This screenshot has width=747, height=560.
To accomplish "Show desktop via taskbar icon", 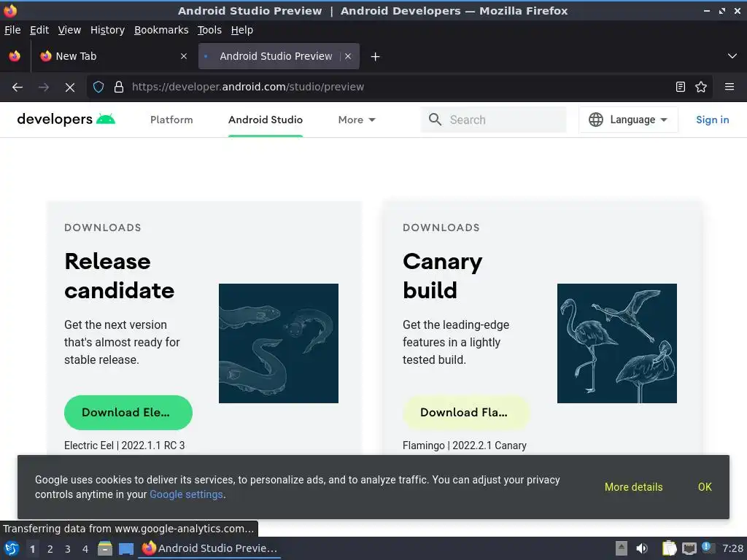I will pyautogui.click(x=126, y=548).
